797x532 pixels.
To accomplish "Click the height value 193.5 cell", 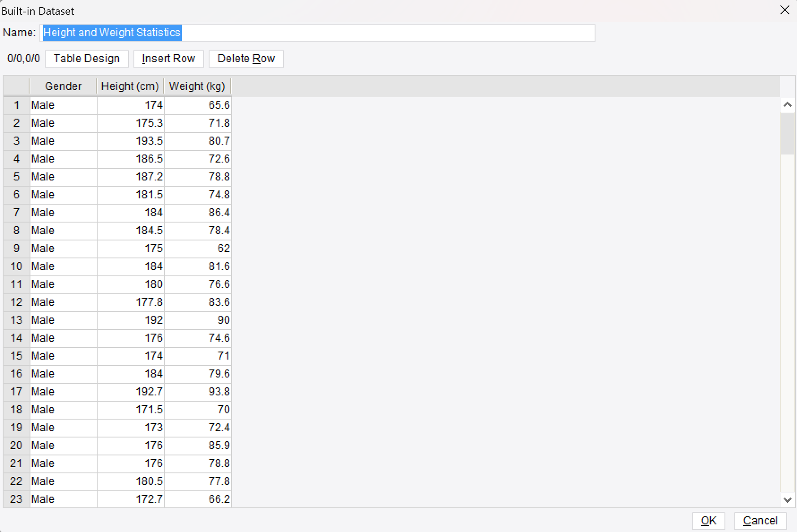I will pos(130,141).
